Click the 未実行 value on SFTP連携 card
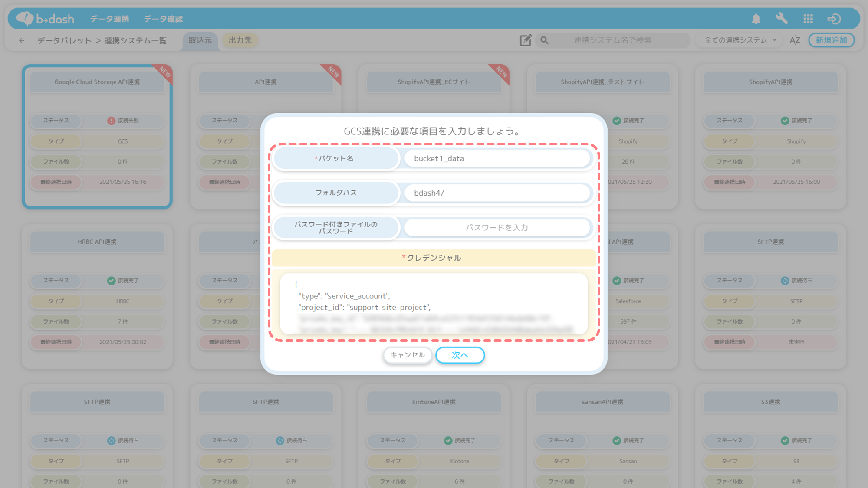The height and width of the screenshot is (488, 868). (x=796, y=342)
